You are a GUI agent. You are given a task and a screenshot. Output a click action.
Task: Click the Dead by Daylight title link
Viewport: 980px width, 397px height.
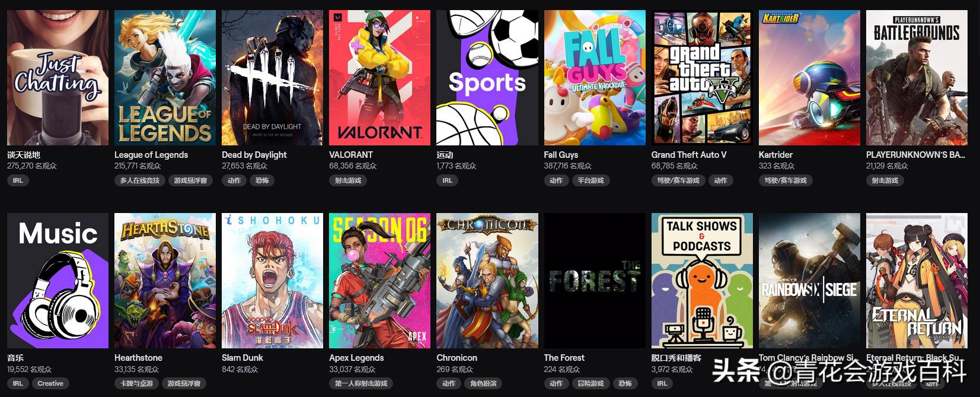coord(254,155)
